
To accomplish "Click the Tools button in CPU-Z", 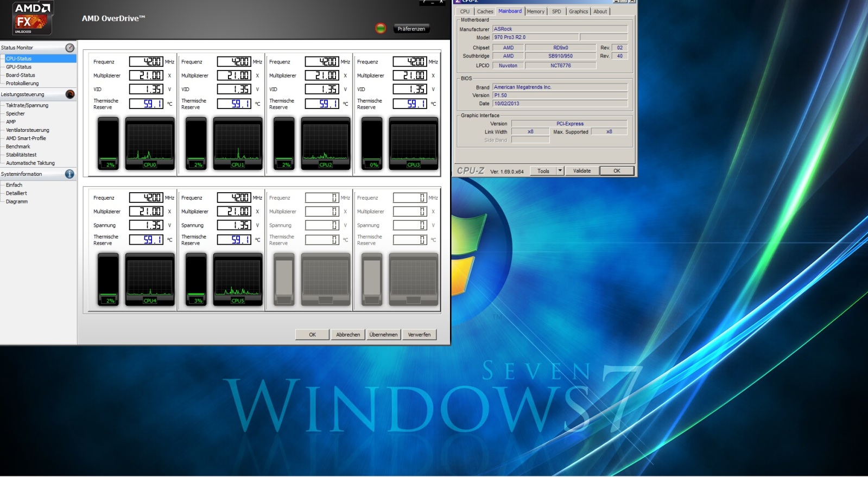I will (543, 171).
